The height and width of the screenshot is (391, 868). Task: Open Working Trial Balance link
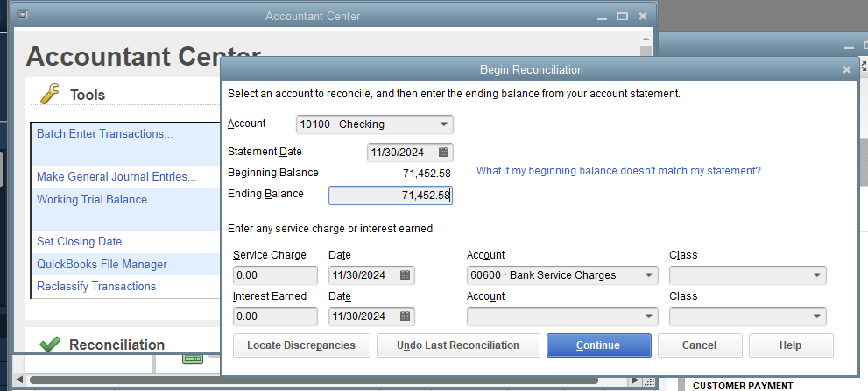tap(92, 199)
